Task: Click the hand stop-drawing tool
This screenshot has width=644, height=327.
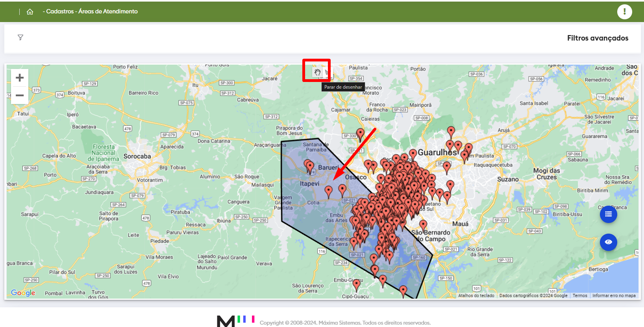Action: click(x=317, y=72)
